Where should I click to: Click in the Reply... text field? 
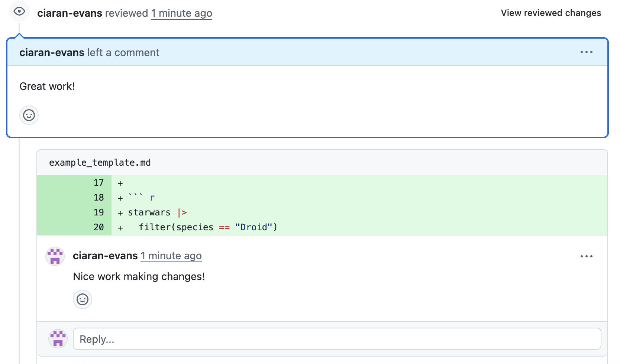(337, 339)
